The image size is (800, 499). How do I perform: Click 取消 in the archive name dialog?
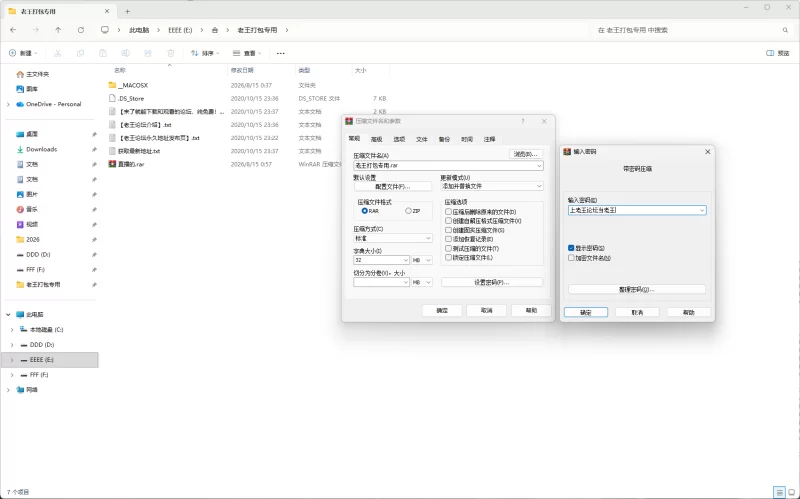[487, 310]
